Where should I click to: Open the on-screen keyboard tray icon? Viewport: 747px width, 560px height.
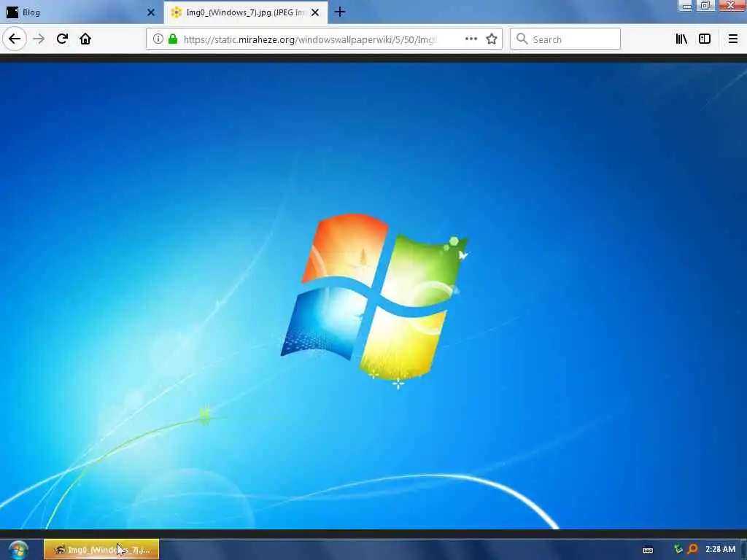pos(648,550)
